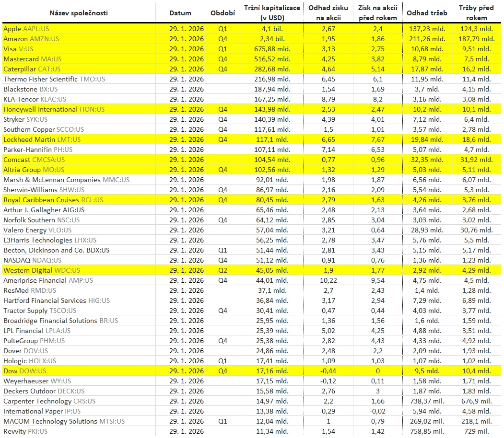504x438 pixels.
Task: Click the Odhad zisku na akcii header
Action: [328, 13]
